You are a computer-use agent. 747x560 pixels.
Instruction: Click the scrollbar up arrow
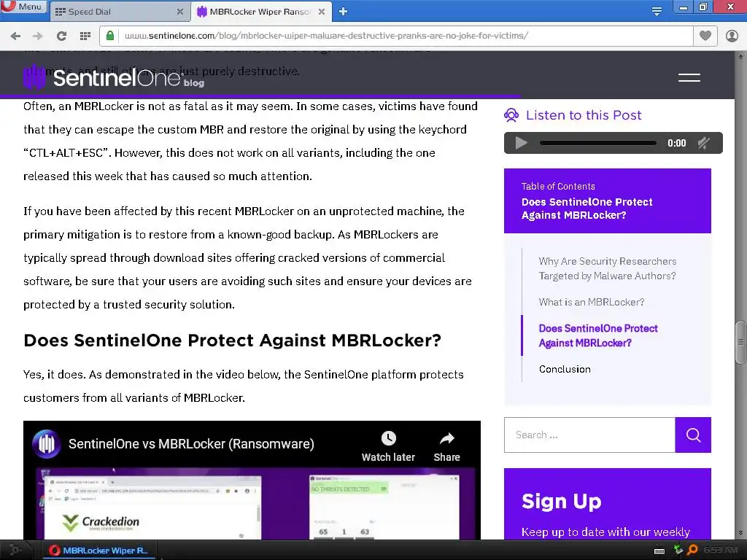point(740,57)
